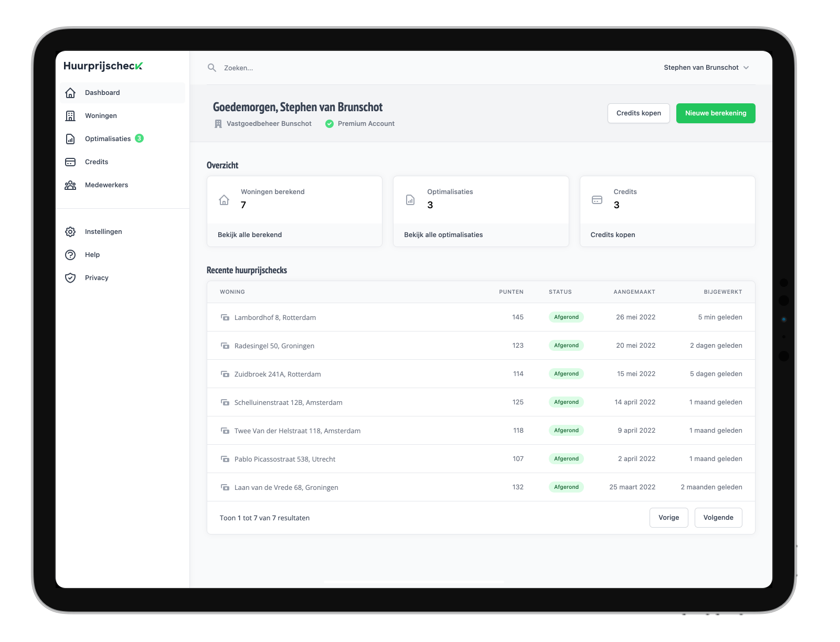This screenshot has width=840, height=642.
Task: Click the Credits card icon in sidebar
Action: (x=70, y=162)
